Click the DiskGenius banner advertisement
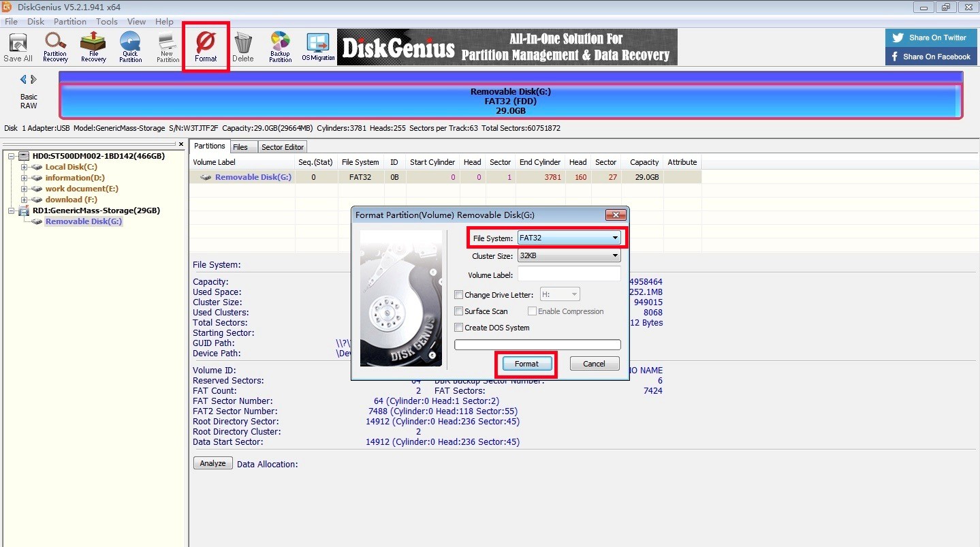This screenshot has width=980, height=547. coord(507,47)
